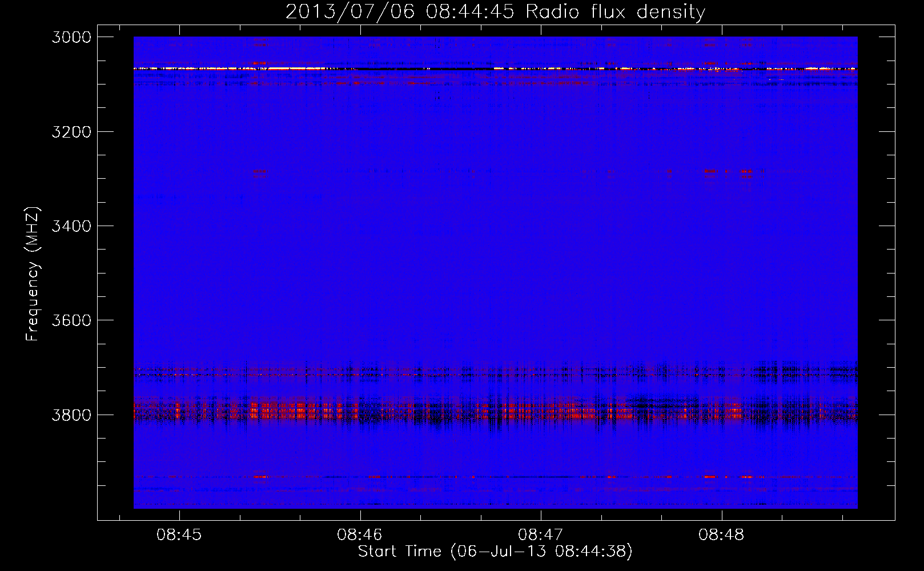Image resolution: width=924 pixels, height=571 pixels.
Task: Click inside the radio flux spectrogram image
Action: pos(496,272)
